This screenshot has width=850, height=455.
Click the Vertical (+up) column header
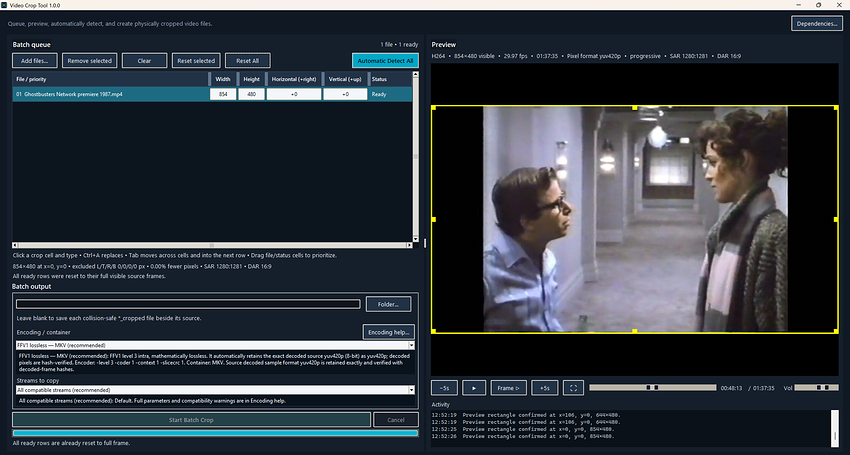(x=345, y=79)
